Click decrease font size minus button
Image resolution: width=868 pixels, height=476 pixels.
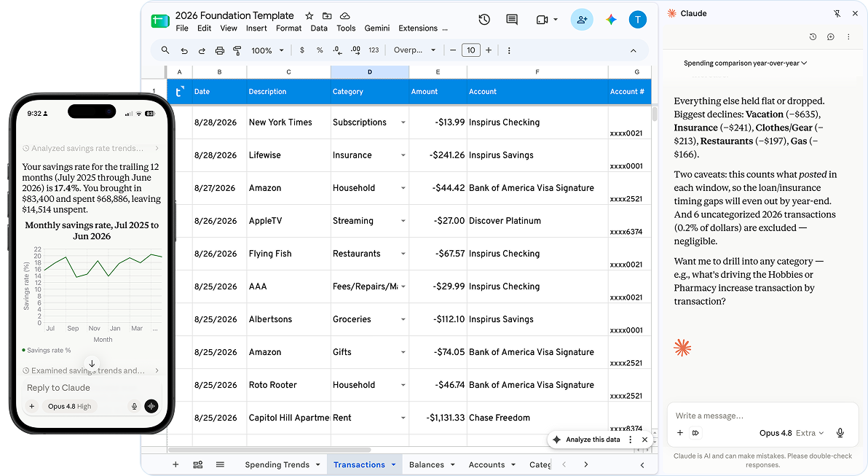[x=453, y=50]
